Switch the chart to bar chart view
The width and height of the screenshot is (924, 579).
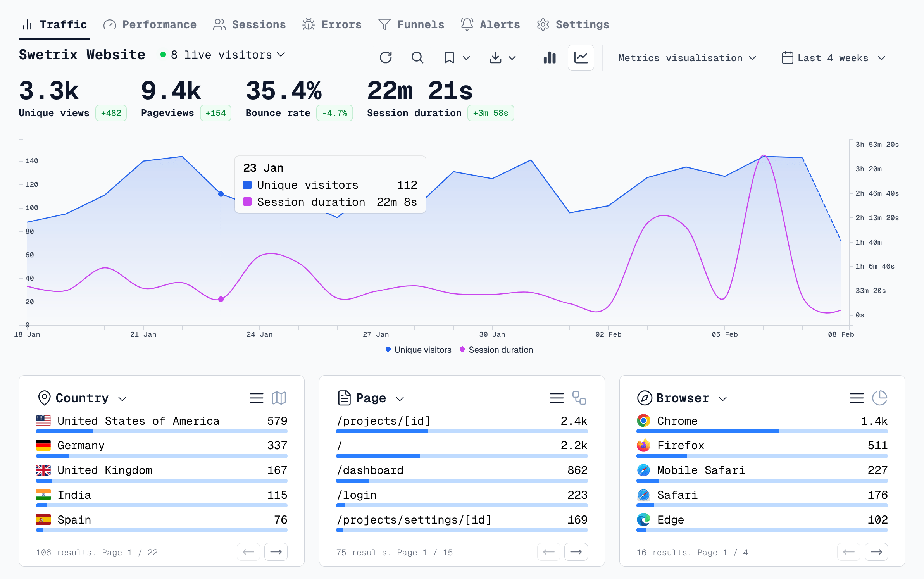[550, 57]
